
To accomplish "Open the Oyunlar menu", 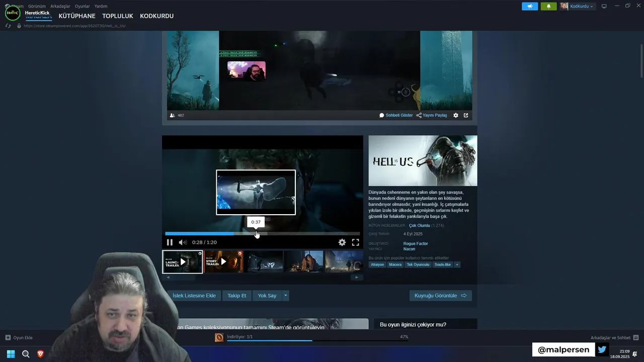I will [x=83, y=6].
